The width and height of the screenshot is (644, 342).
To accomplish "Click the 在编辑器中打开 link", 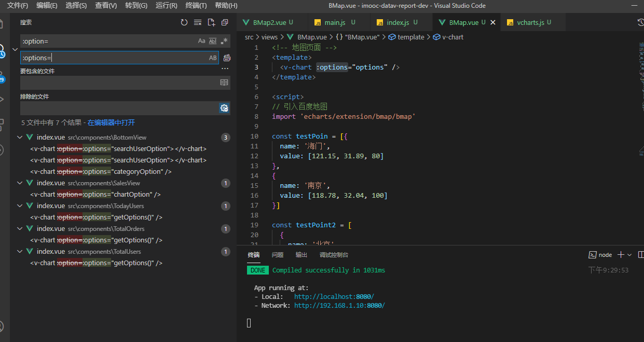I will (x=111, y=122).
